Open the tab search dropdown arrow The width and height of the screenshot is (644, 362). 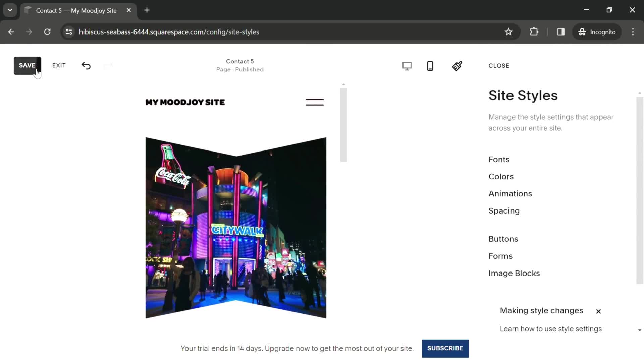[10, 10]
